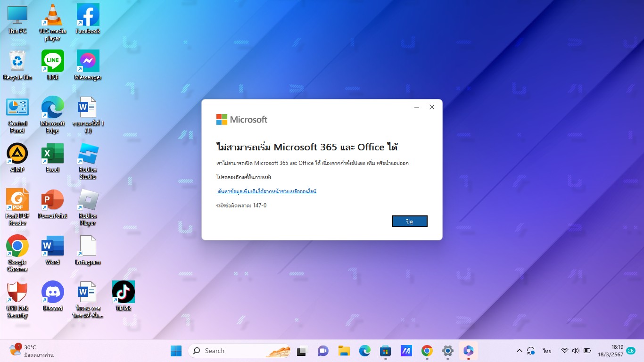Select the Word document file beside Discord

(x=88, y=300)
